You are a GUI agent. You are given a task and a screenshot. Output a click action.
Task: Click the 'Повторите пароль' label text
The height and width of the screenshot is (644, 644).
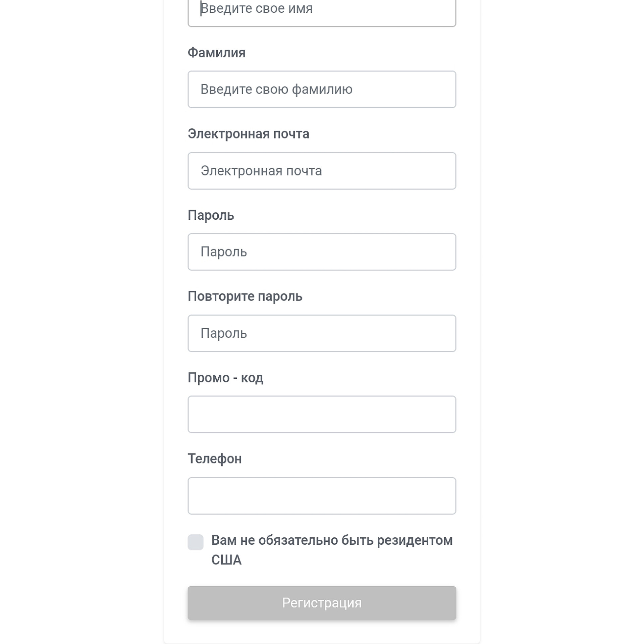245,296
